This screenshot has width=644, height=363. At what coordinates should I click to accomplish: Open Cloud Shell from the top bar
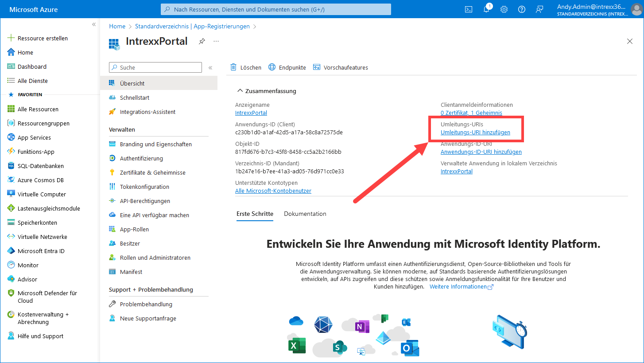click(468, 9)
